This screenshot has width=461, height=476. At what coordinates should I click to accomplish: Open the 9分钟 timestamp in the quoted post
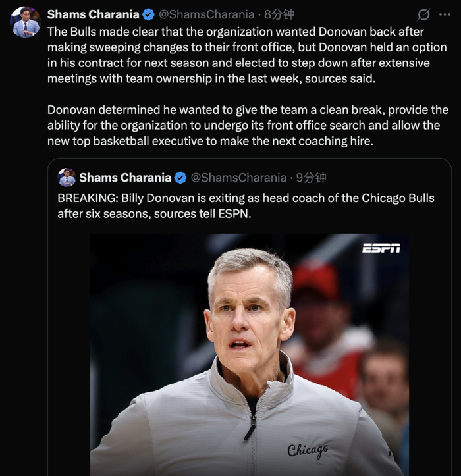point(311,178)
